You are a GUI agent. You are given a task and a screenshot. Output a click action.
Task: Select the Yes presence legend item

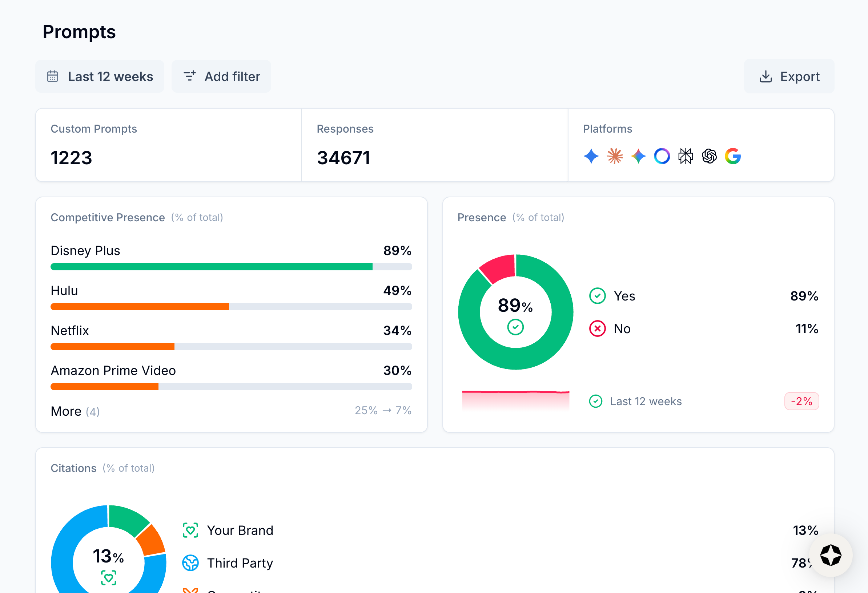624,296
